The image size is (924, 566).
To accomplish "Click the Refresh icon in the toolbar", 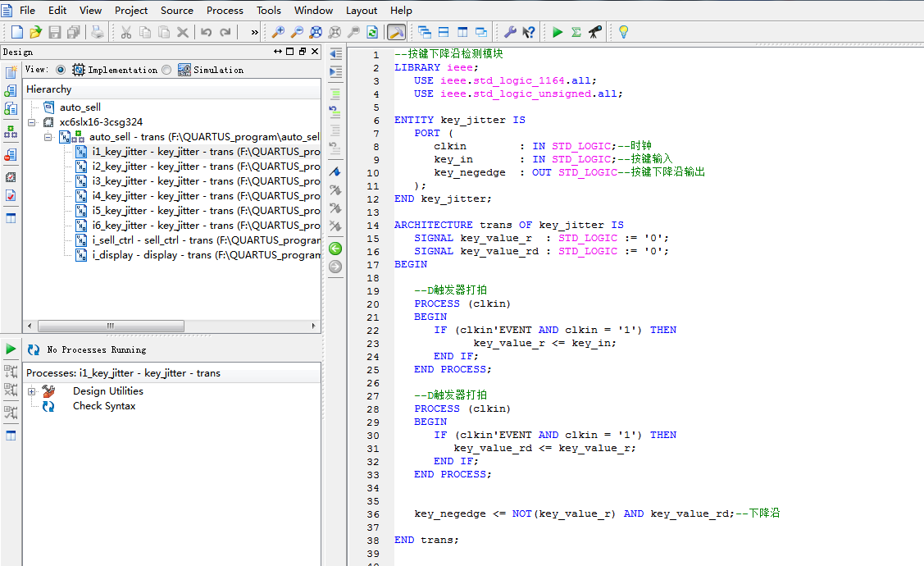I will pos(372,32).
